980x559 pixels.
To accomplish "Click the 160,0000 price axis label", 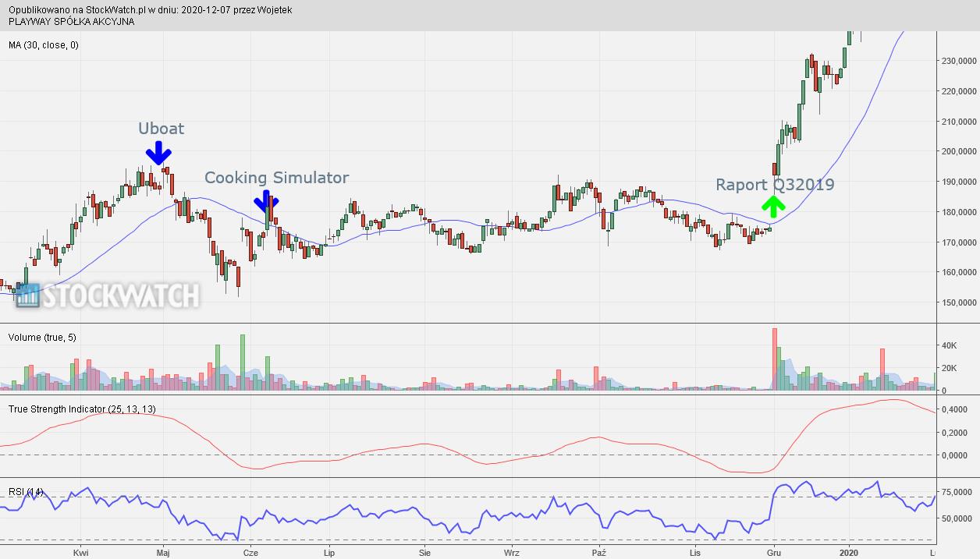I will pos(959,273).
